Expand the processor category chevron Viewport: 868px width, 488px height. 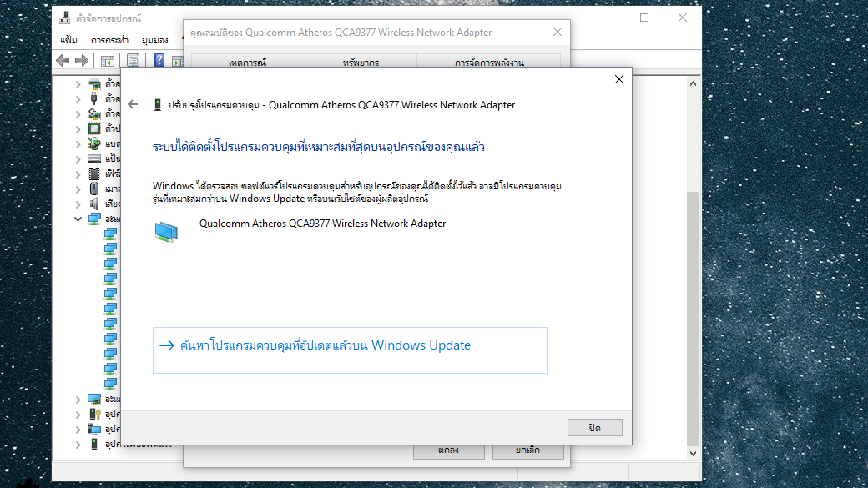pos(78,129)
